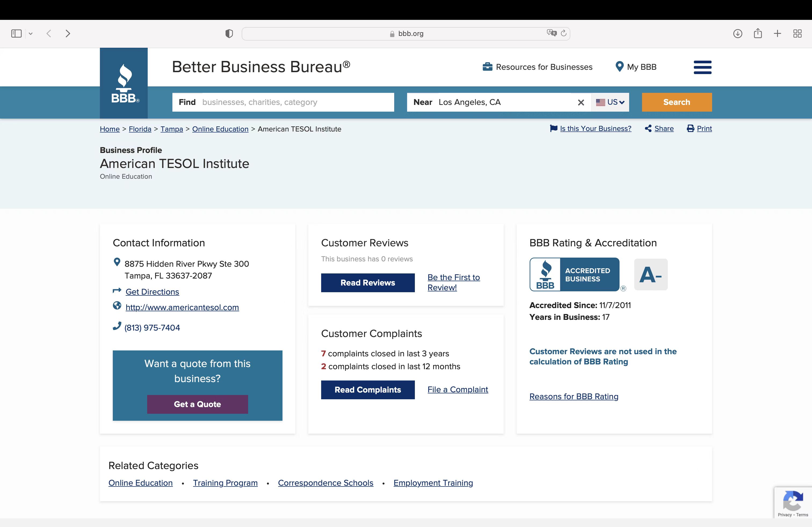Open the downloads icon in Safari toolbar

[737, 33]
